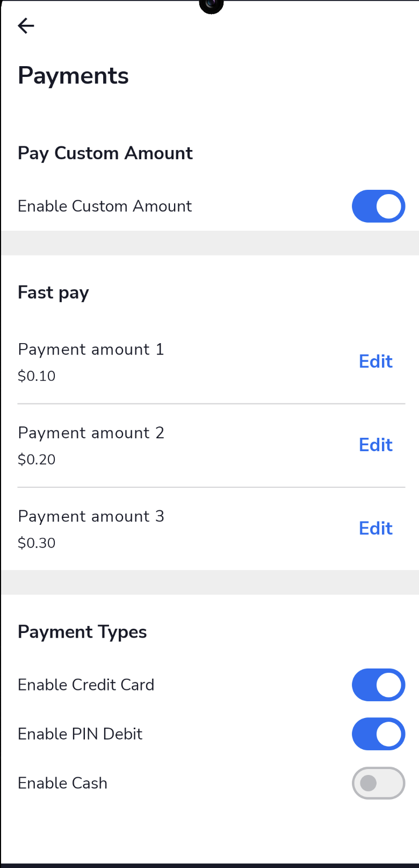419x868 pixels.
Task: Toggle off Enable PIN Debit
Action: click(x=378, y=734)
